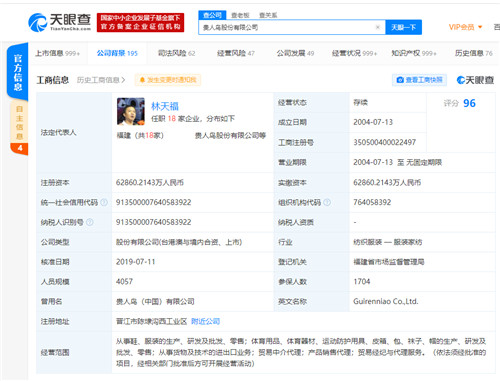
Task: Click the Tianyancha logo
Action: point(59,22)
